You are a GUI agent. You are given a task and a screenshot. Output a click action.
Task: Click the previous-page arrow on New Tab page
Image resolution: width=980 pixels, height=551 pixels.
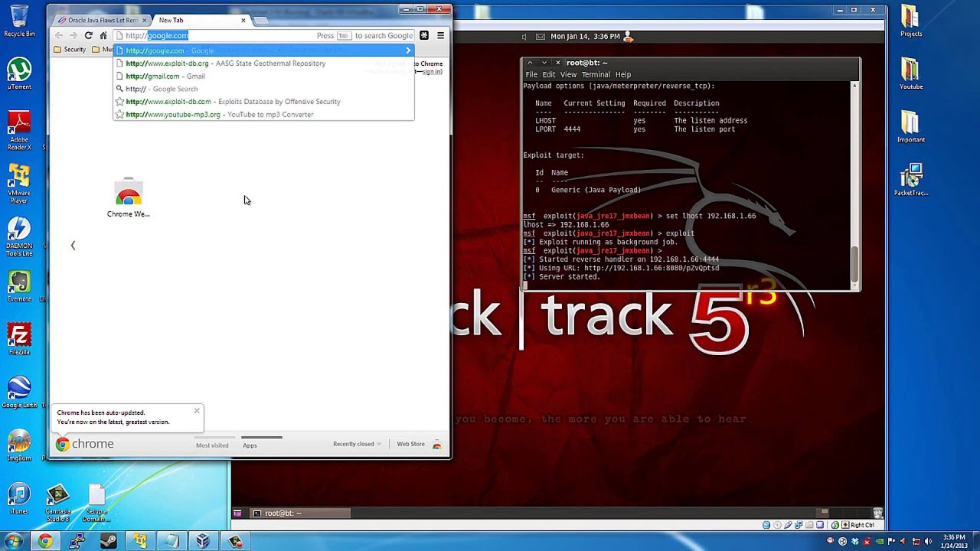pyautogui.click(x=73, y=246)
